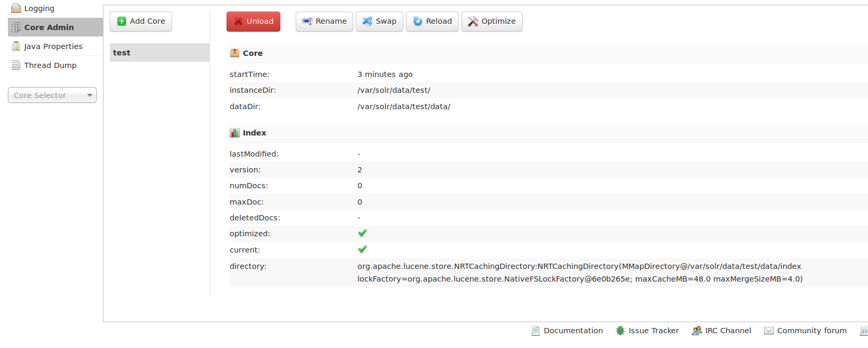Click the Rename icon

[x=307, y=21]
